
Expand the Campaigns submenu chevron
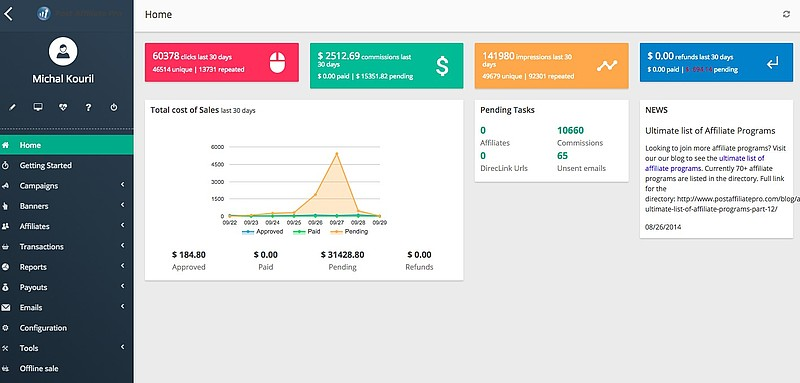pos(122,185)
